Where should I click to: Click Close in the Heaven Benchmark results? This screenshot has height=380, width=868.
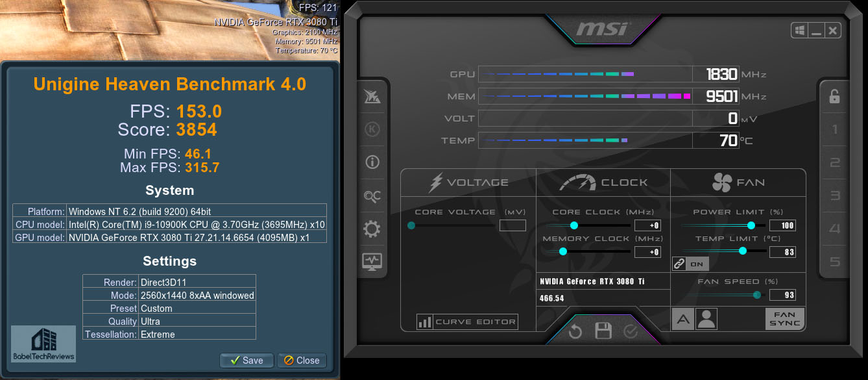coord(302,361)
